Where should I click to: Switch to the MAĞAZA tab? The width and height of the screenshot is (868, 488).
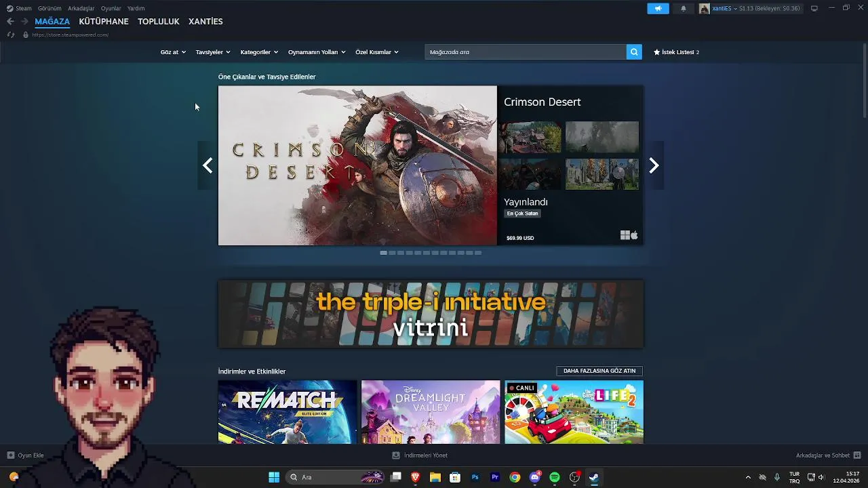point(52,22)
